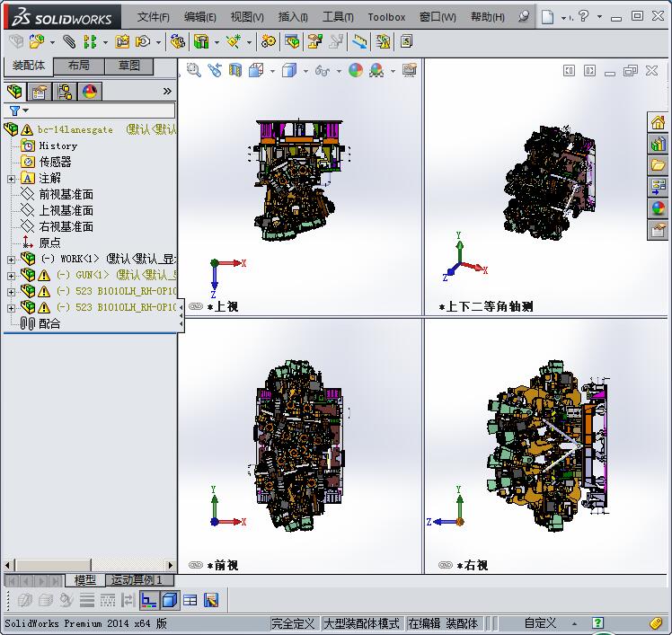672x635 pixels.
Task: Open the DisplayManager color sphere tab
Action: click(90, 92)
